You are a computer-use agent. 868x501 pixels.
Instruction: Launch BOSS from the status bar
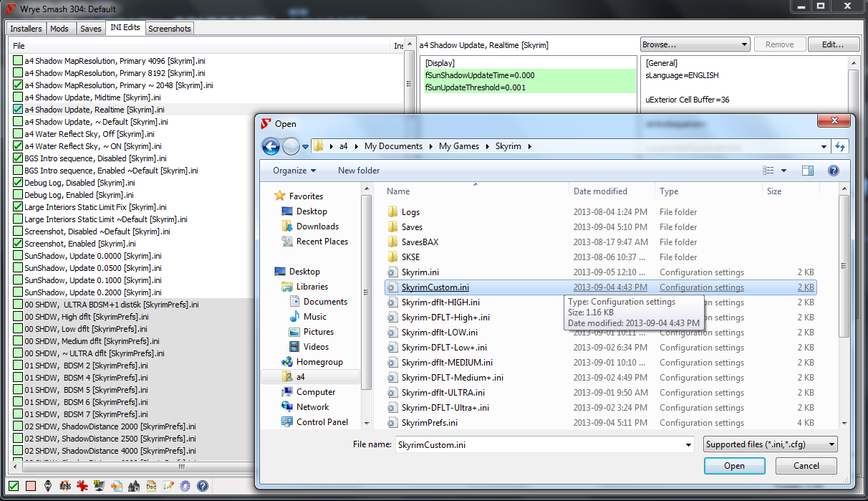point(65,486)
